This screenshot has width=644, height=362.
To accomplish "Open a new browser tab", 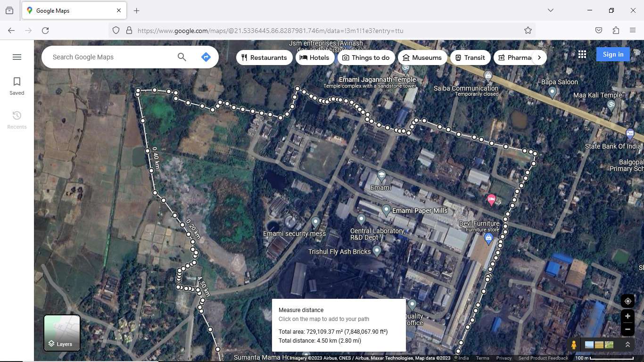I will (x=137, y=10).
